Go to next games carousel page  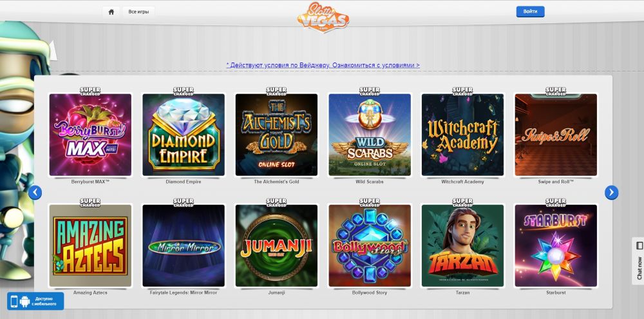tap(611, 192)
